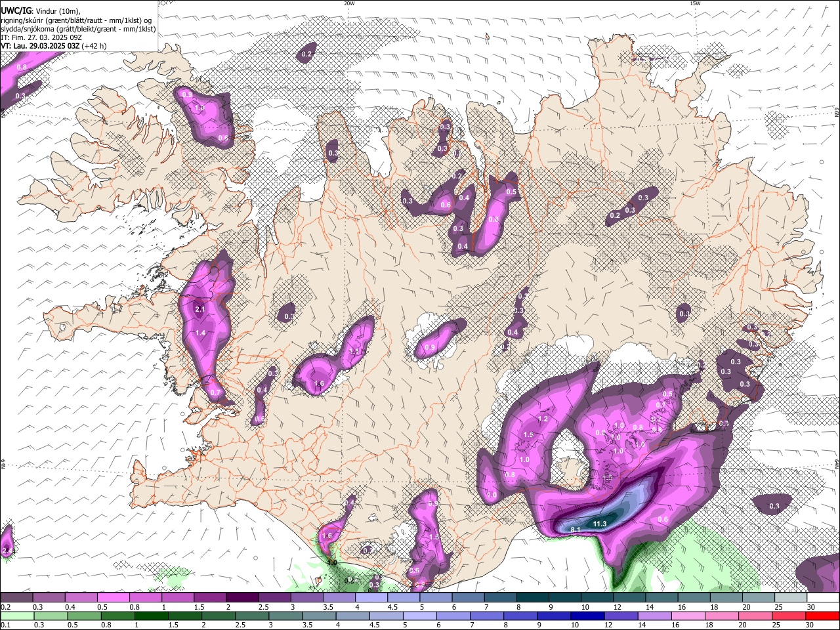
Task: Click the 0.4 label on the top legend scale
Action: pyautogui.click(x=70, y=607)
